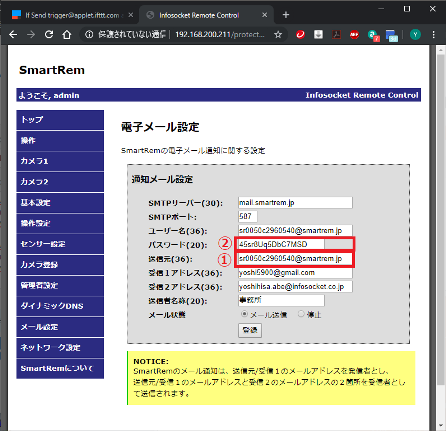Submit the mail settings with 登録 button

250,330
